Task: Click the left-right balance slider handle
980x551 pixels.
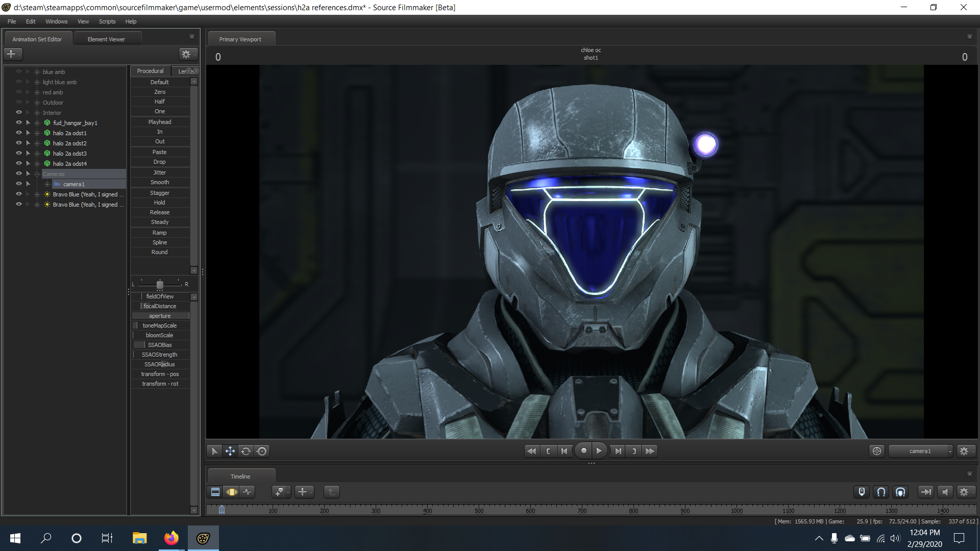Action: (160, 284)
